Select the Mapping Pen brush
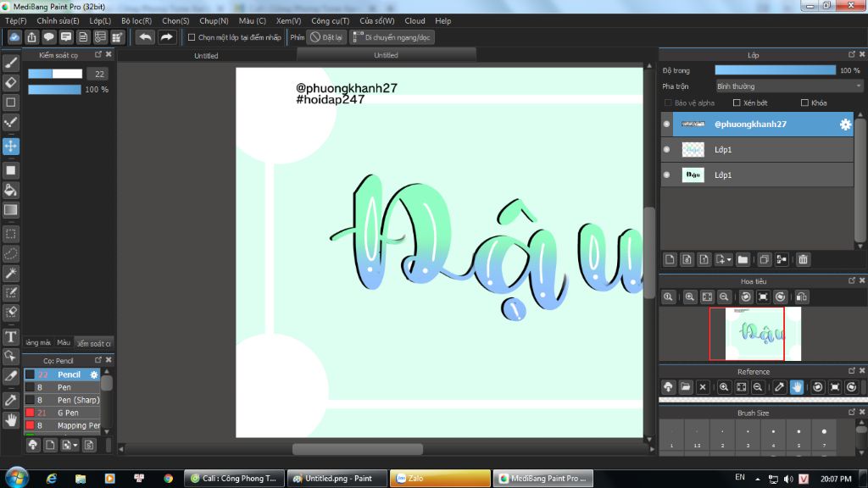868x488 pixels. pos(62,425)
